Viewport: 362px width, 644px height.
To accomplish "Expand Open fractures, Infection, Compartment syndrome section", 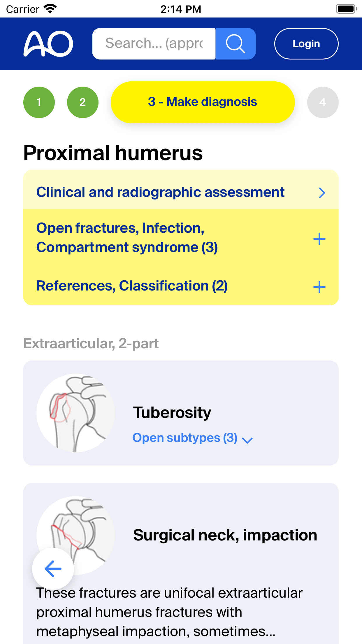I will (x=127, y=237).
